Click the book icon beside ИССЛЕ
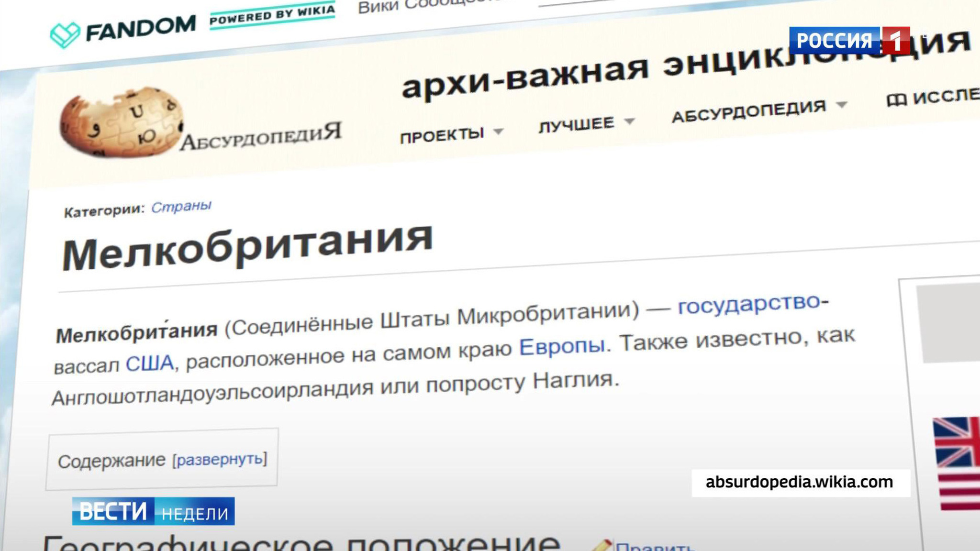980x551 pixels. 896,99
